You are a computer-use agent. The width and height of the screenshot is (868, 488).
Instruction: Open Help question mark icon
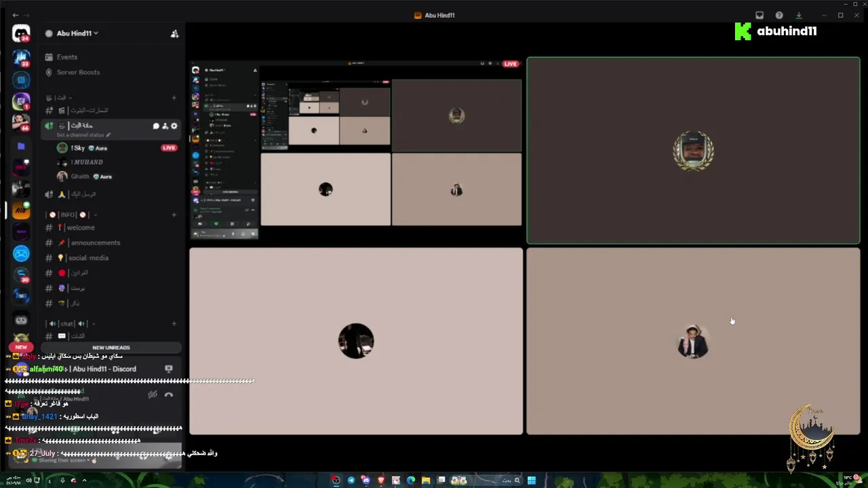tap(779, 15)
